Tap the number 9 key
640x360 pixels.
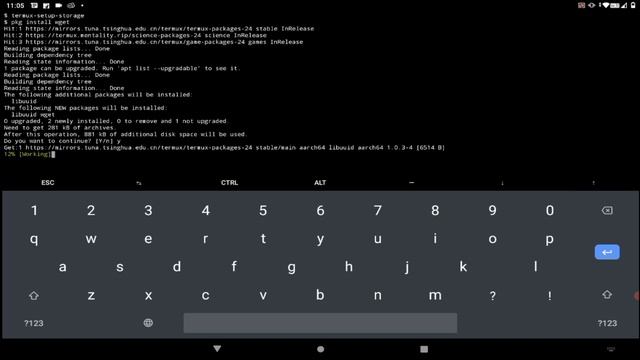[492, 210]
